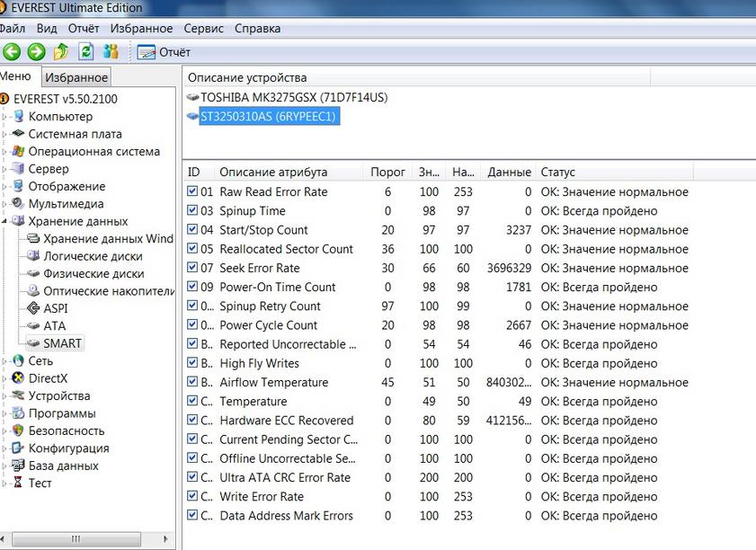
Task: Select the Физические диски icon
Action: 33,273
